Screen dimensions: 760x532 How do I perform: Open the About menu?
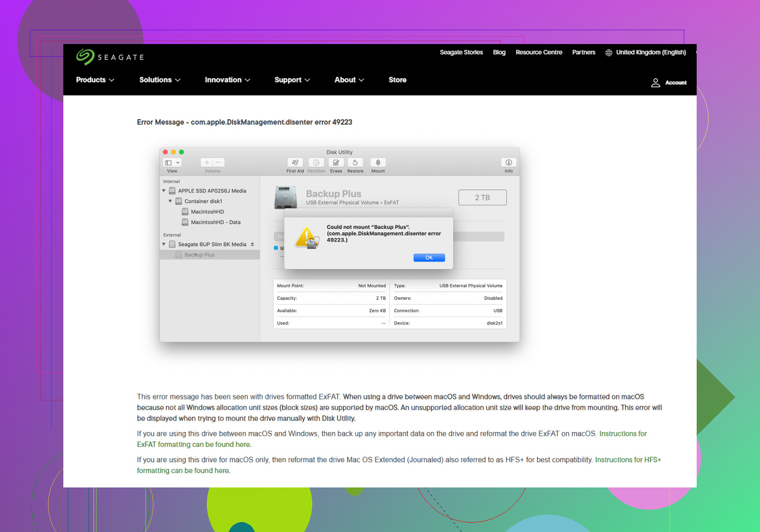pyautogui.click(x=349, y=80)
